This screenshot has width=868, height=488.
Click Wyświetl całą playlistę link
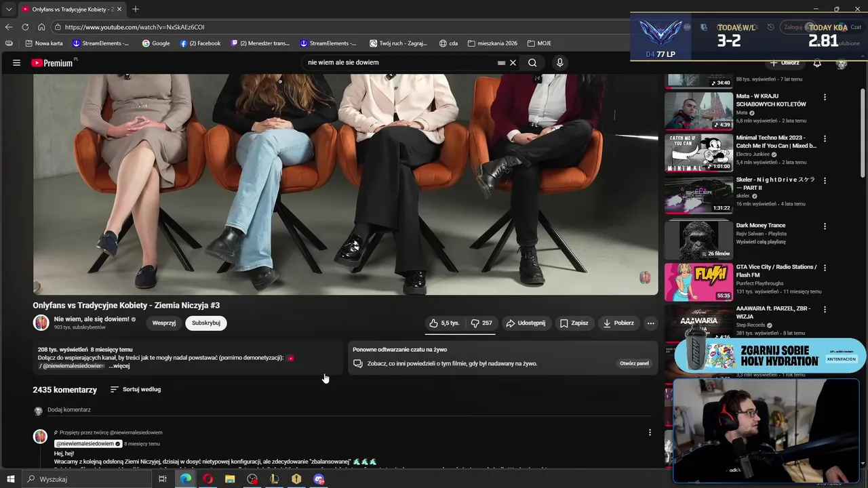[x=761, y=242]
